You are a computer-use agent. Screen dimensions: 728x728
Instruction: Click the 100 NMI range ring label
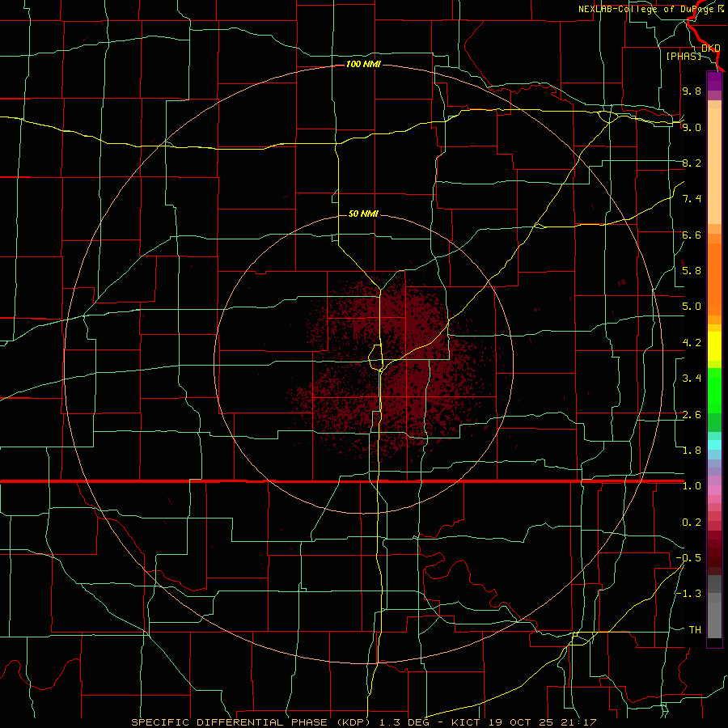tap(363, 64)
